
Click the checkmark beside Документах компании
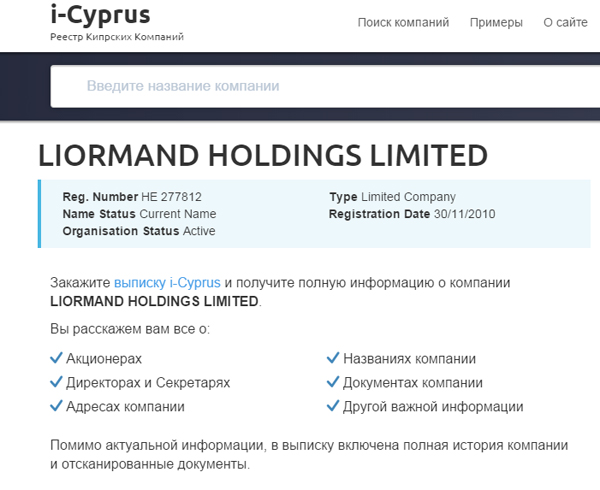[x=333, y=382]
